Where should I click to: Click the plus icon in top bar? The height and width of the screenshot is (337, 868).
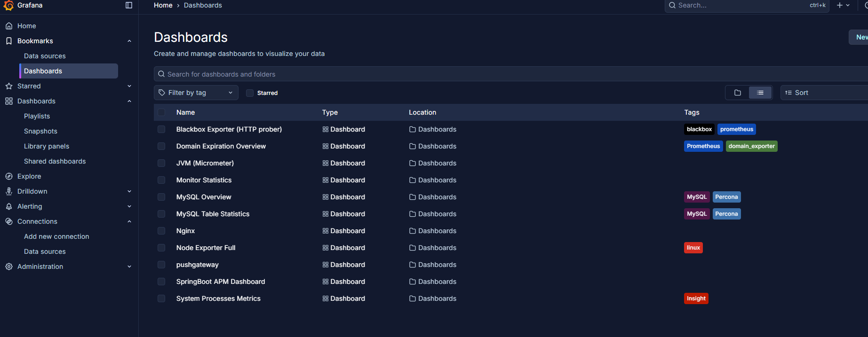coord(840,5)
